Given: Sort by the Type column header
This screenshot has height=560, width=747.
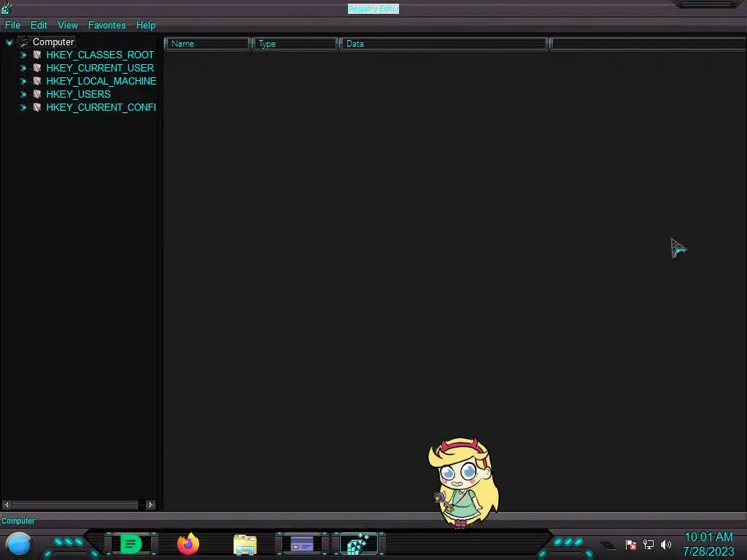Looking at the screenshot, I should (x=295, y=44).
